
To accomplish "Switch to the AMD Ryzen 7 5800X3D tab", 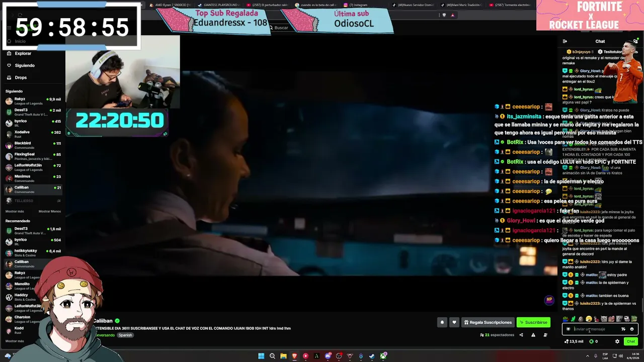I will 170,5.
